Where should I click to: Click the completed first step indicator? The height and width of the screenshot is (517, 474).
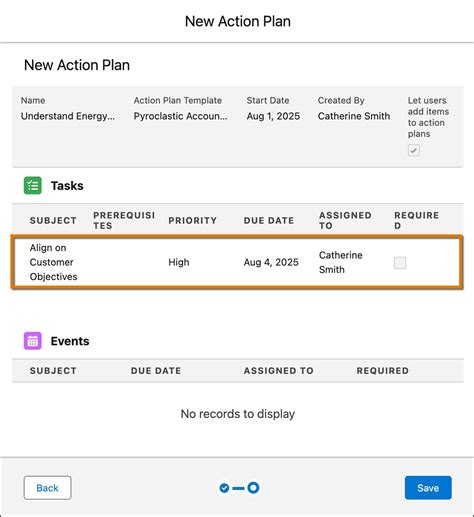click(224, 488)
